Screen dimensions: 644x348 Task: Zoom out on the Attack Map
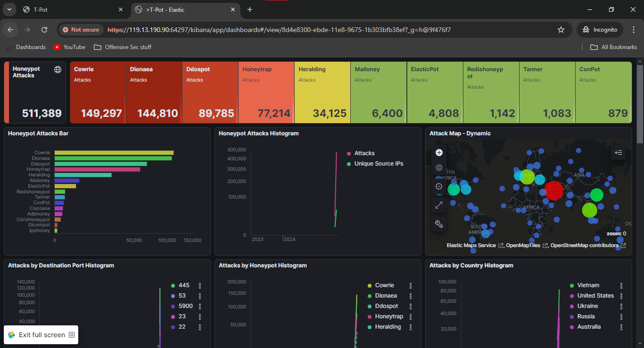tap(439, 167)
